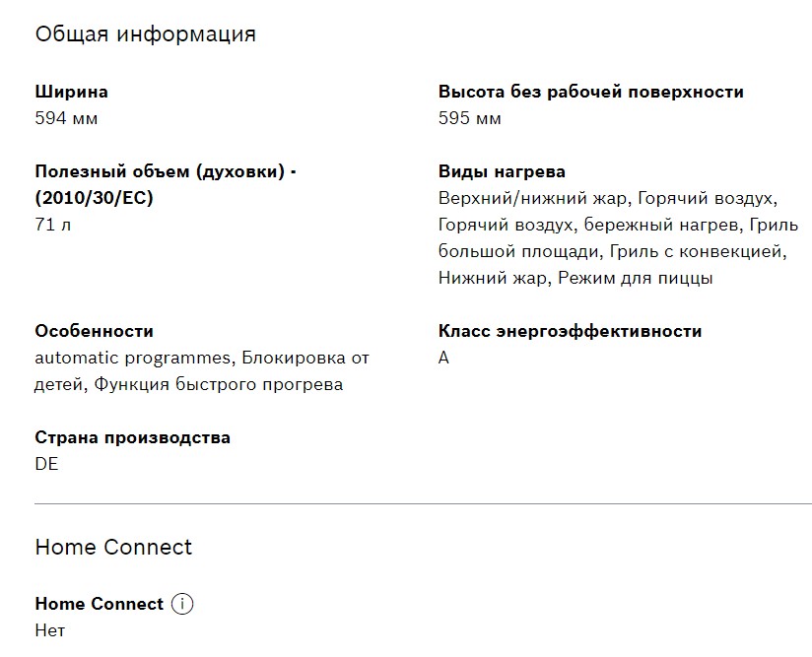Viewport: 812px width, 657px height.
Task: Select the 71 л volume value
Action: (x=53, y=225)
